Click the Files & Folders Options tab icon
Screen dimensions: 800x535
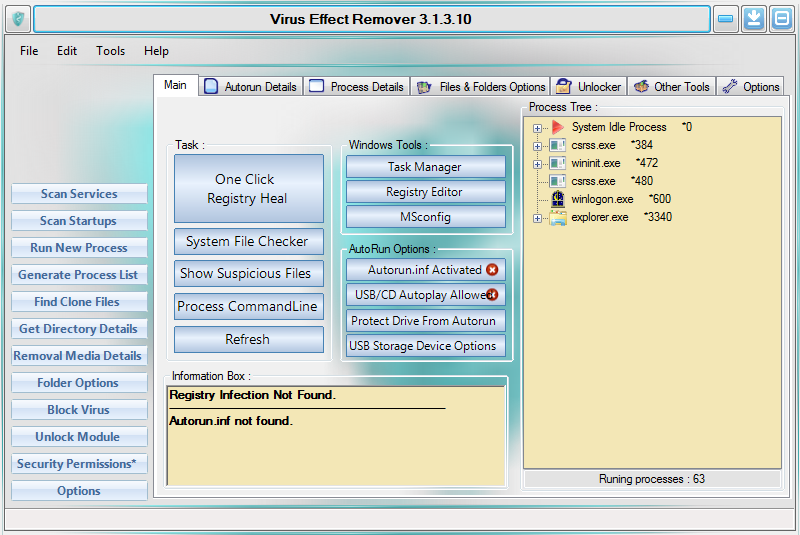424,87
